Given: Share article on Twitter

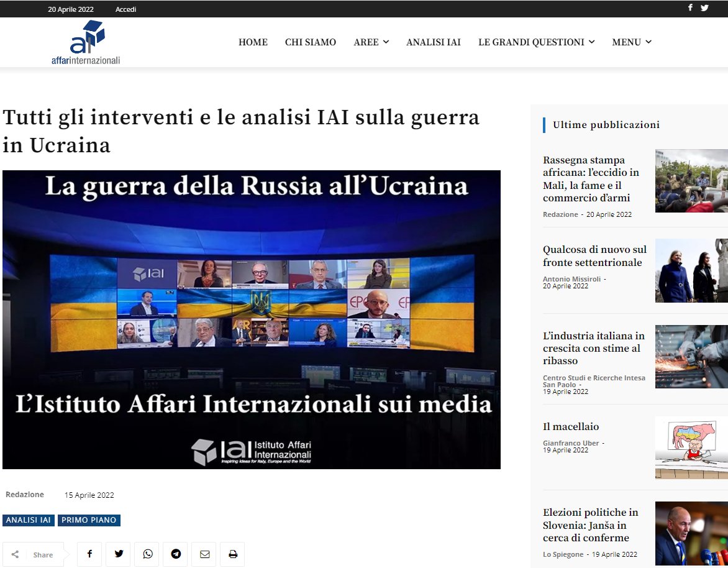Looking at the screenshot, I should tap(119, 554).
